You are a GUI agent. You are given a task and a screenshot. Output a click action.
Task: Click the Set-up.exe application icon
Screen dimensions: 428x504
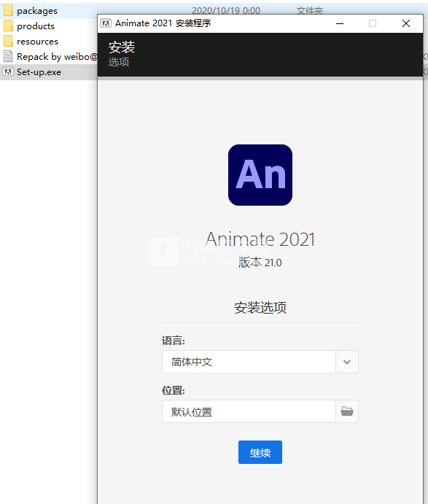tap(8, 71)
